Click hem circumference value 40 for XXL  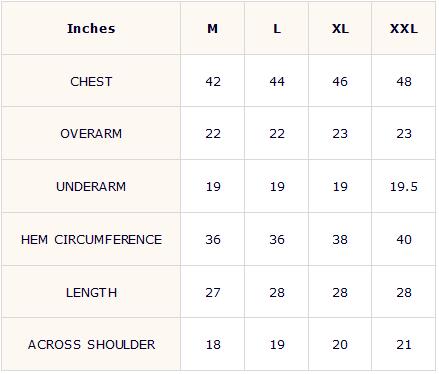404,240
